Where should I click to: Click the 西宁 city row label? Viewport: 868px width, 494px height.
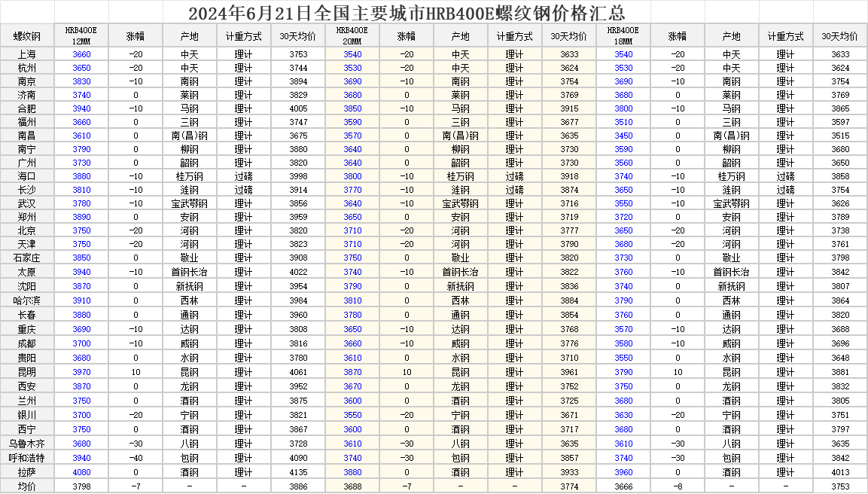(x=27, y=429)
